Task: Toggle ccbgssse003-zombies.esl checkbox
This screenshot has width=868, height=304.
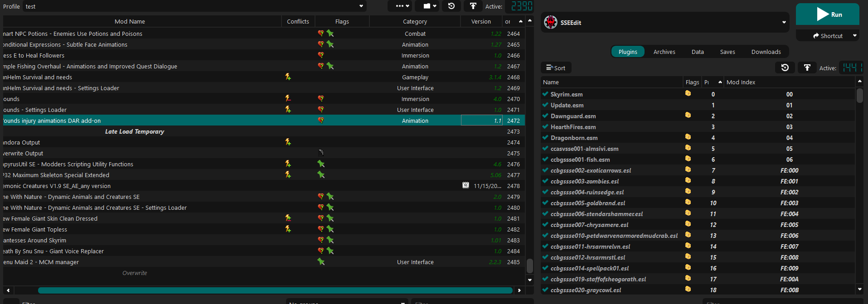Action: pos(545,181)
